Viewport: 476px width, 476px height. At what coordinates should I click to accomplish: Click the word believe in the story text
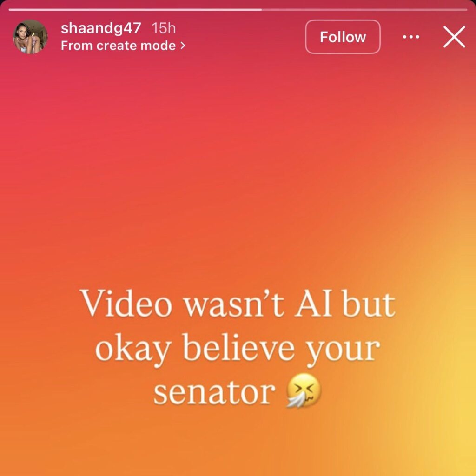pos(238,347)
